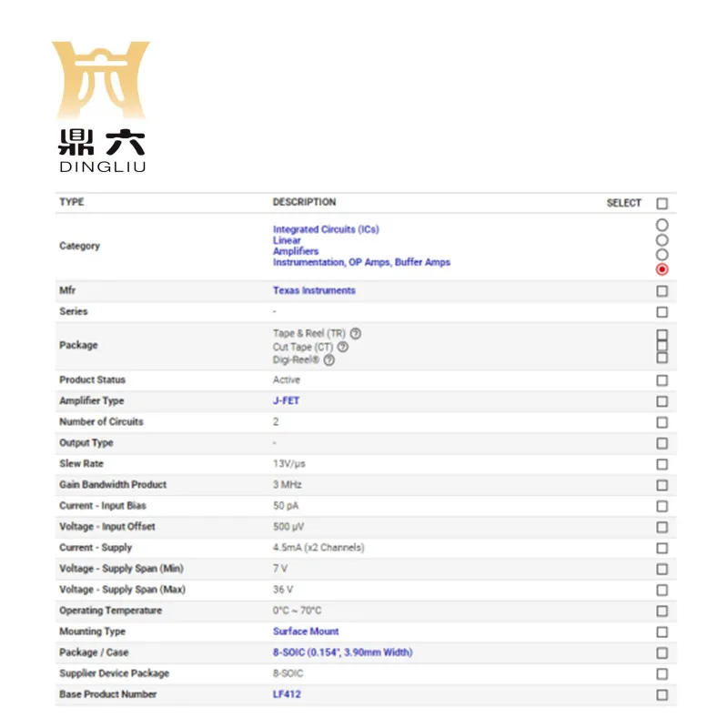Select the Amplifiers category radio button
The height and width of the screenshot is (728, 728).
click(x=662, y=255)
